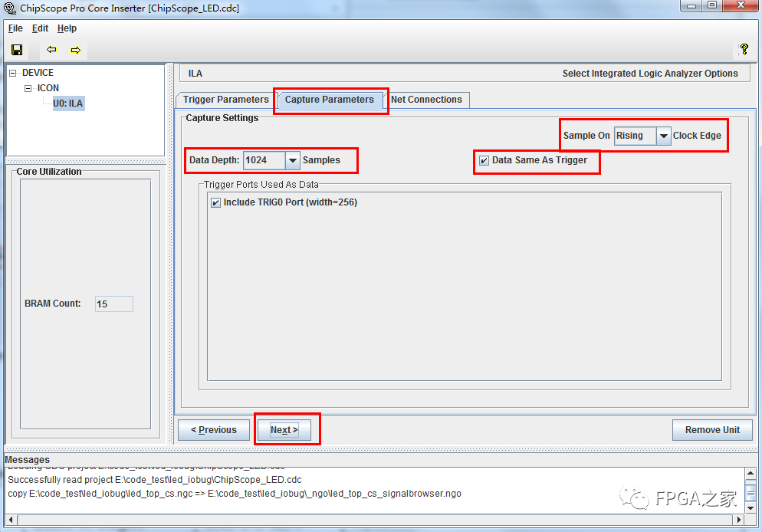
Task: Click the ChipScope application icon in title bar
Action: (x=10, y=8)
